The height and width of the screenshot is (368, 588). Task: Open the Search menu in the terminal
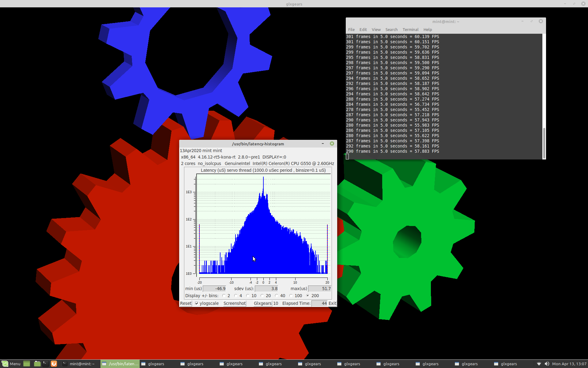391,29
